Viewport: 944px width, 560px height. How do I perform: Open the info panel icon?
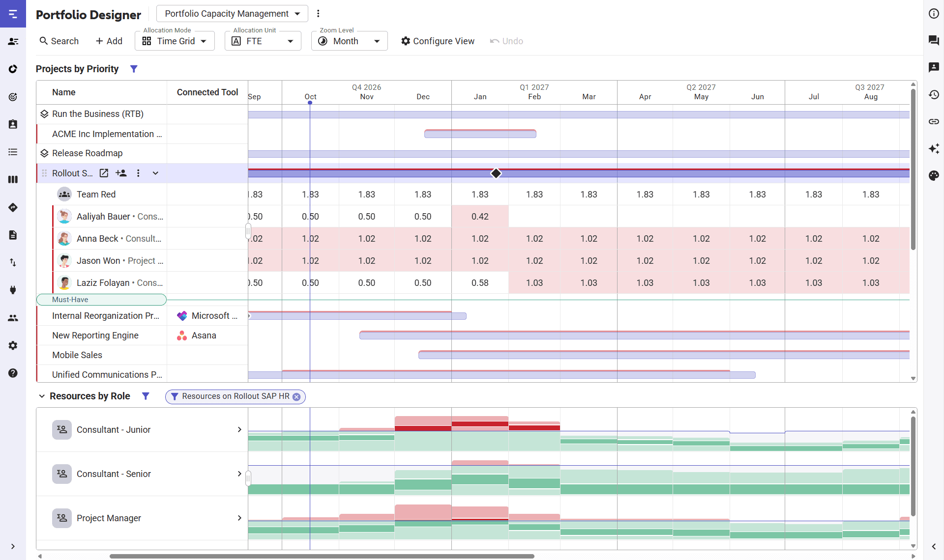[934, 14]
